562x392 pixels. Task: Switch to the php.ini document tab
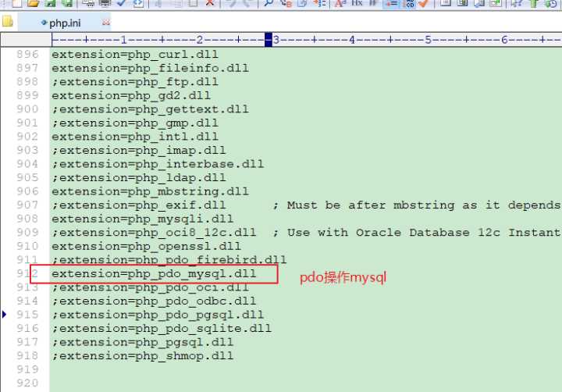pyautogui.click(x=65, y=23)
